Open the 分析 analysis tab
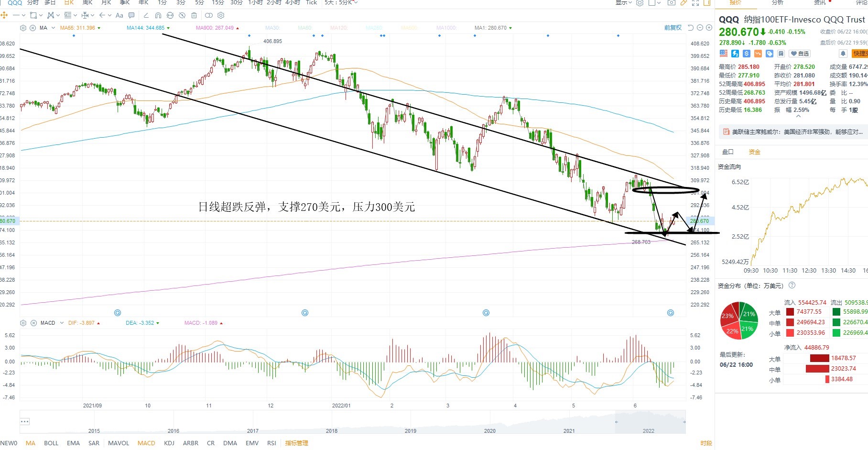The image size is (868, 450). [x=778, y=2]
